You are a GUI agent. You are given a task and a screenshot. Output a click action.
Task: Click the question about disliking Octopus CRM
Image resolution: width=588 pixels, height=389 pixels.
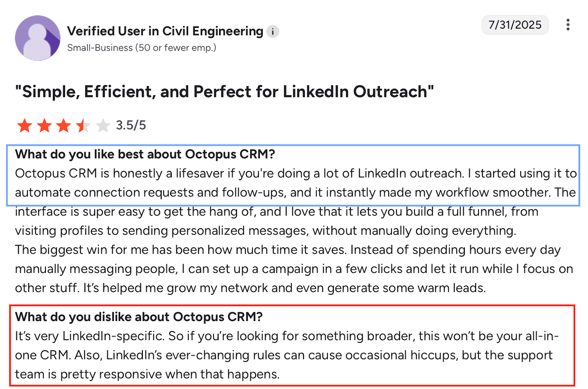(x=139, y=317)
